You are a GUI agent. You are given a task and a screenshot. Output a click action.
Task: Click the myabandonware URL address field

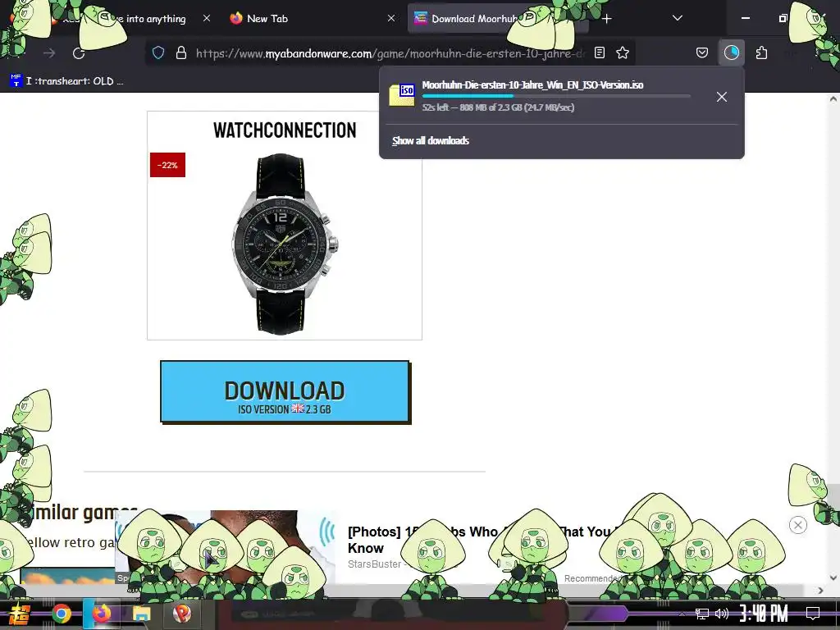pos(390,53)
